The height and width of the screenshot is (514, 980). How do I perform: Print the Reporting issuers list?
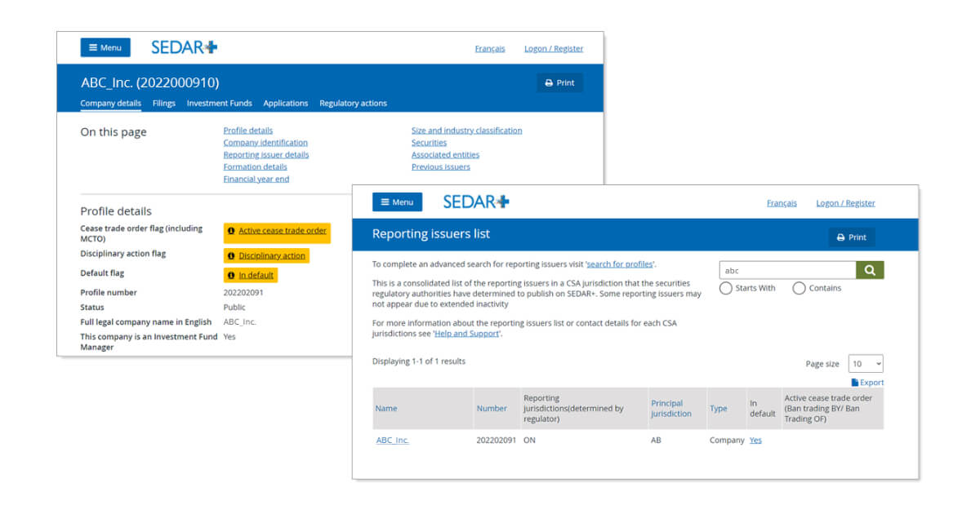pos(852,237)
